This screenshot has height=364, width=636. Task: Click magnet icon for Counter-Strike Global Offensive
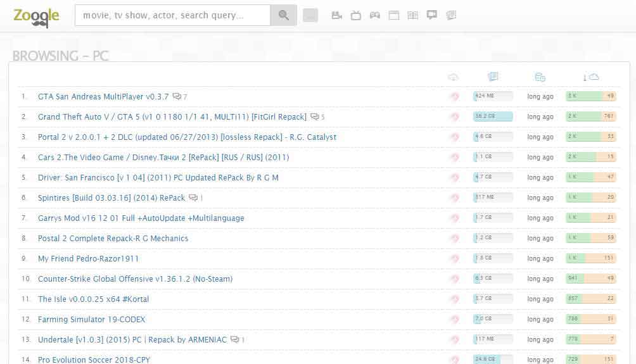coord(455,279)
